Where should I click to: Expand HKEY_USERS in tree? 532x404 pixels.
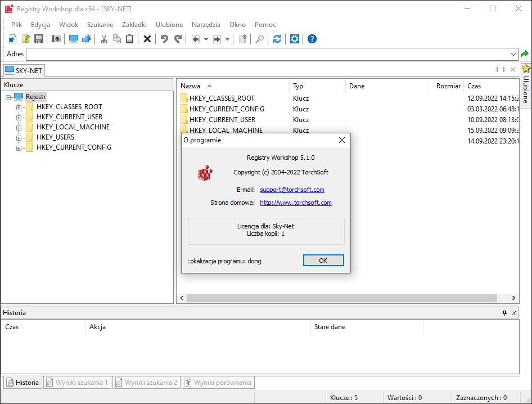[x=19, y=138]
